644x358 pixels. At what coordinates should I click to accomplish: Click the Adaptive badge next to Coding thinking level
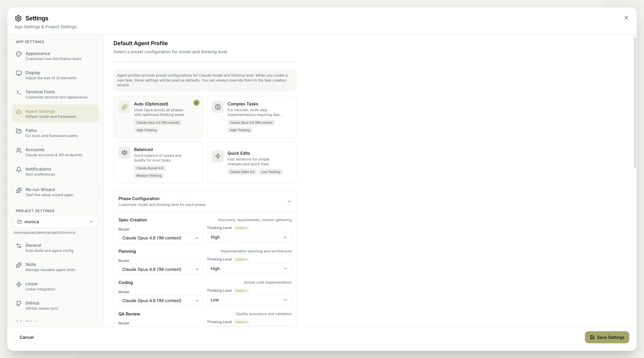pos(241,291)
